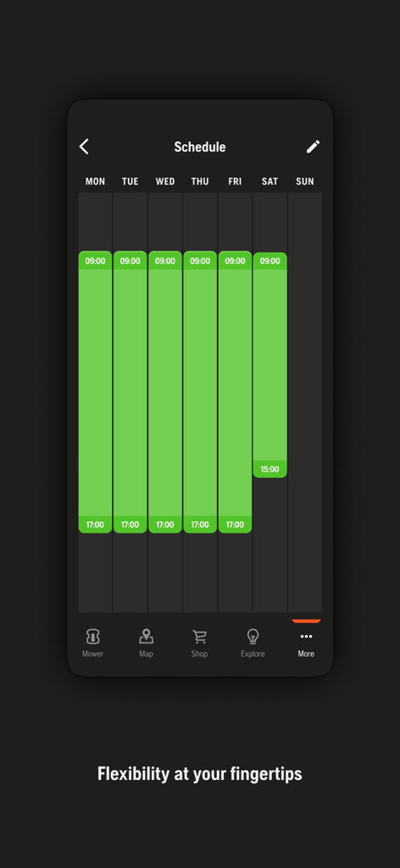Select the FRI day column header

tap(235, 181)
